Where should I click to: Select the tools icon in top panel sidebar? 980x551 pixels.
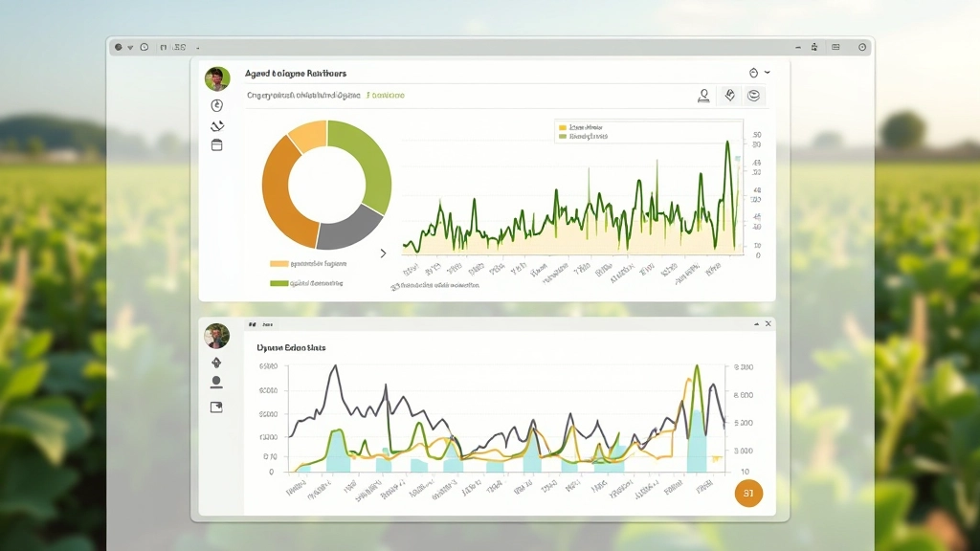coord(216,126)
